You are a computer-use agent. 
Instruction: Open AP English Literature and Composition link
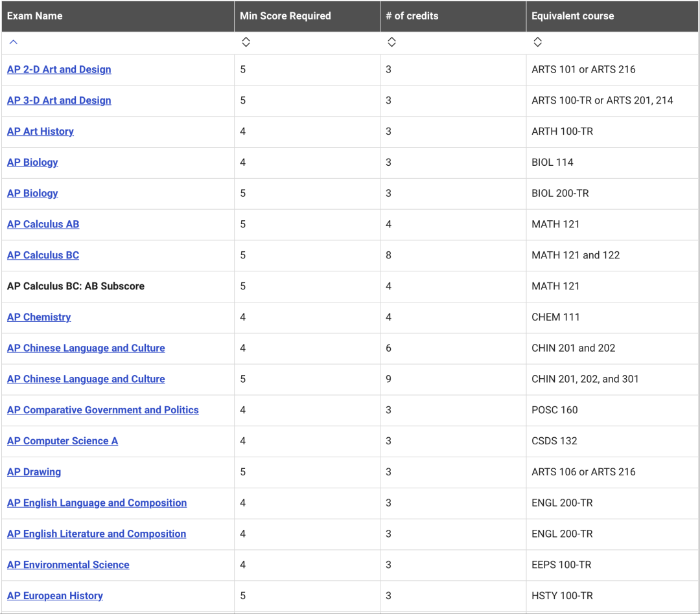pos(97,534)
